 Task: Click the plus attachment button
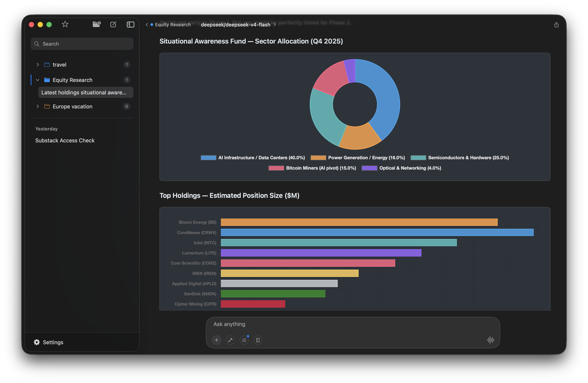point(216,340)
